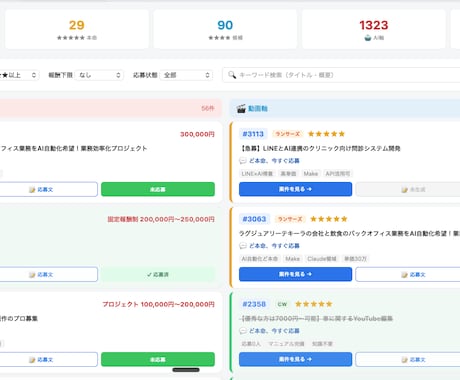The width and height of the screenshot is (460, 380).
Task: Click the #2358 ID badge
Action: 254,304
